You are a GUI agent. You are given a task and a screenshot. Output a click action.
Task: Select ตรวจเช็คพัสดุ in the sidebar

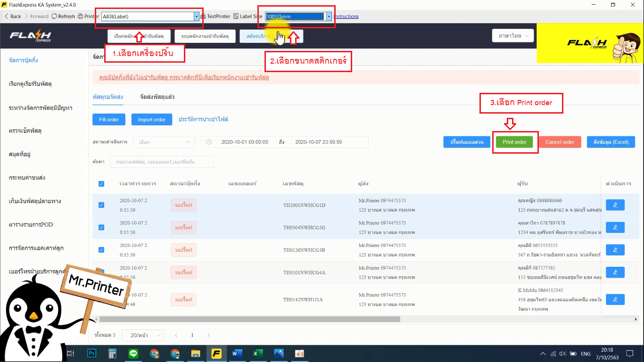coord(25,131)
